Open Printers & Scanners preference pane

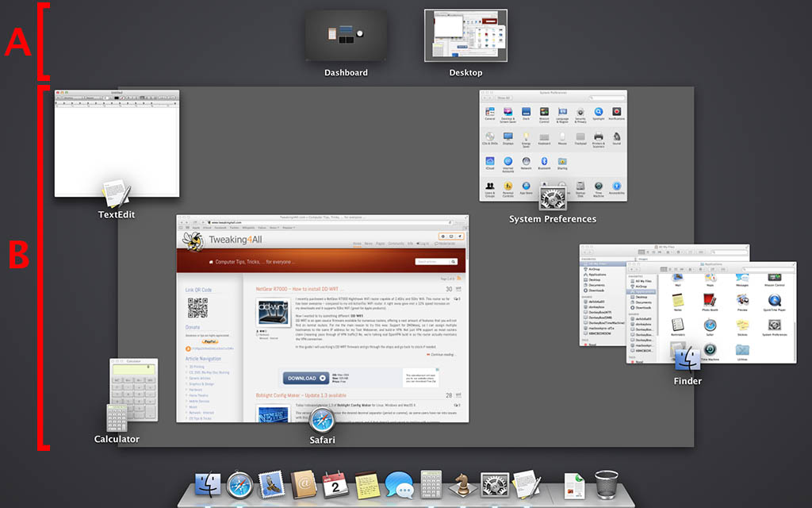[x=599, y=139]
